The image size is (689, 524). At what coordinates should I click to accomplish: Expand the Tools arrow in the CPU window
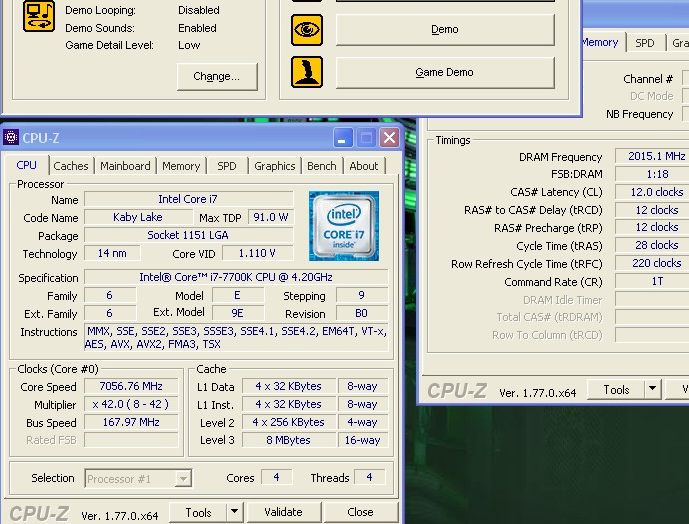pos(234,512)
